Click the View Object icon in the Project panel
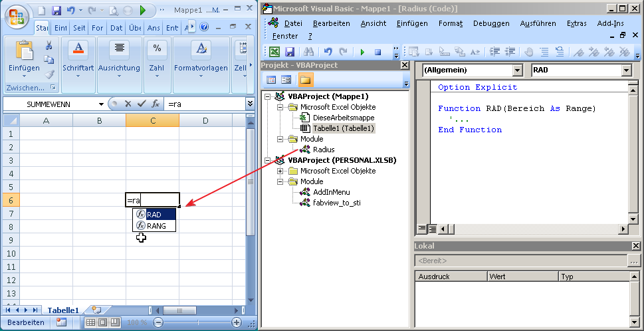 tap(286, 80)
